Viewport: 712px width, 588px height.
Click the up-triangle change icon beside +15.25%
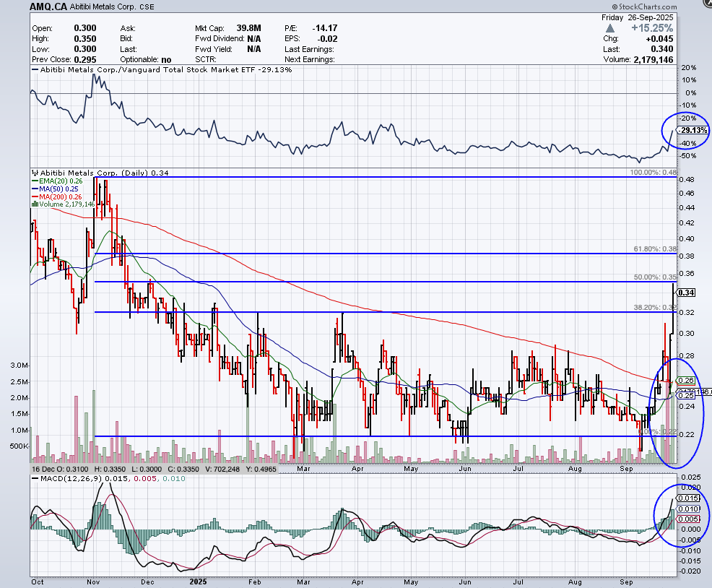pos(610,28)
